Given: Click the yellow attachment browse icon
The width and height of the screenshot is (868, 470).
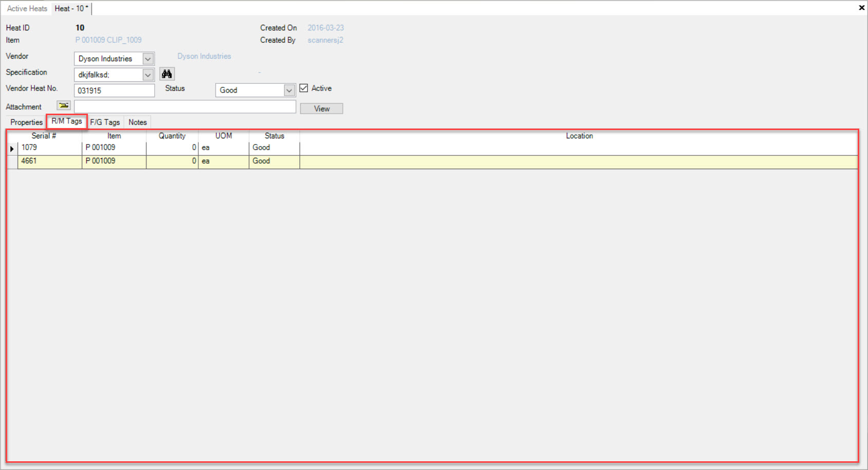Looking at the screenshot, I should pos(64,106).
